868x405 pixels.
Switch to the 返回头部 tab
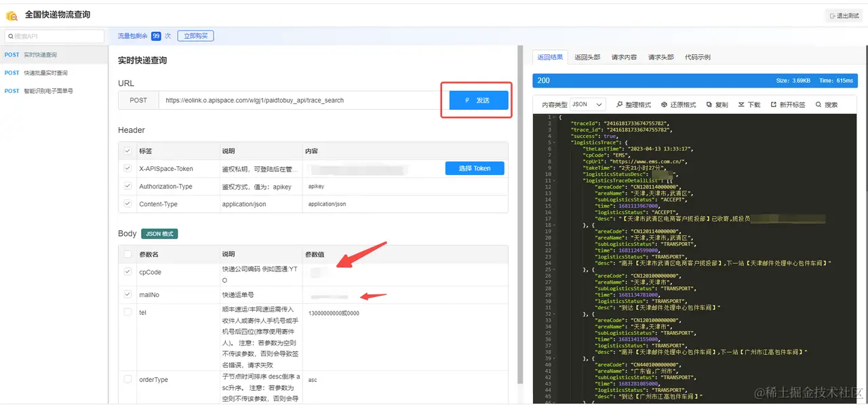tap(587, 57)
